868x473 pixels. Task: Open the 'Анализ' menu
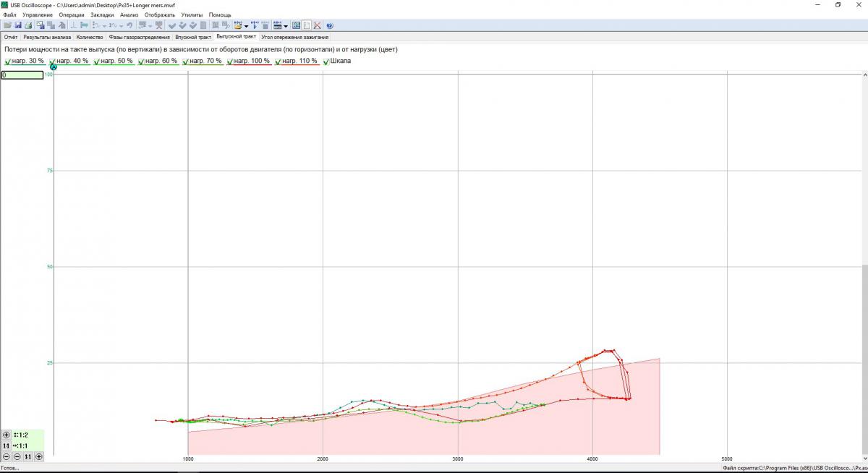tap(129, 15)
